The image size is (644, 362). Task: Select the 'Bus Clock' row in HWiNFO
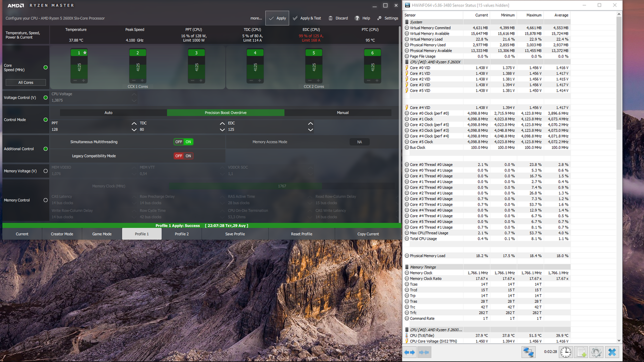point(487,147)
